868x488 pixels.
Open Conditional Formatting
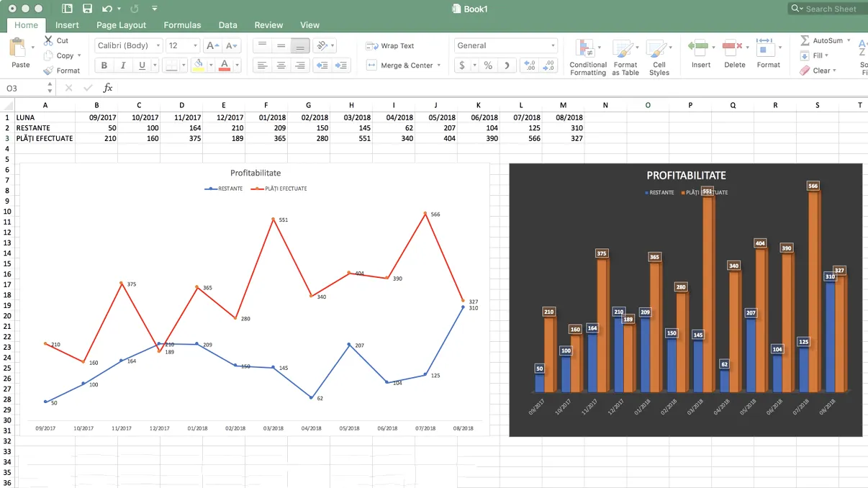click(x=588, y=58)
